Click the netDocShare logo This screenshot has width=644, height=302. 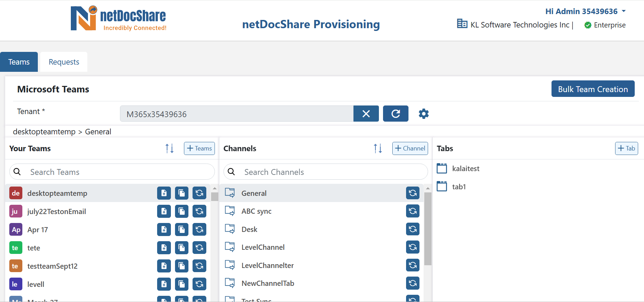(x=118, y=19)
